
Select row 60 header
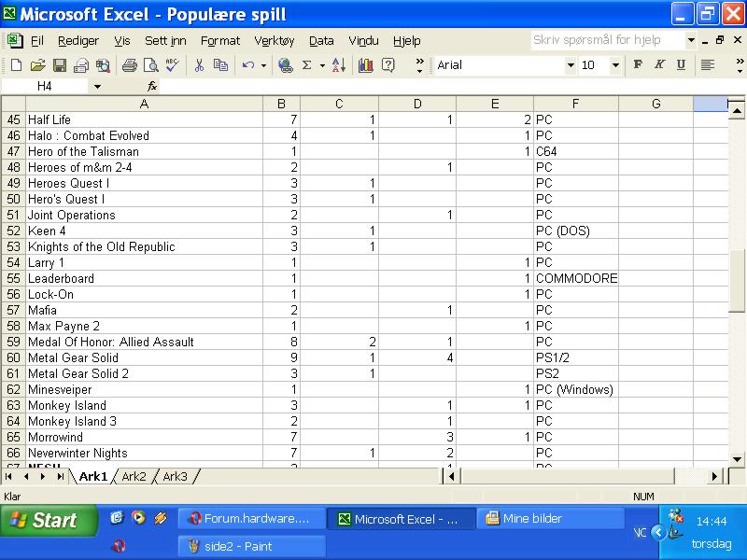pos(13,357)
